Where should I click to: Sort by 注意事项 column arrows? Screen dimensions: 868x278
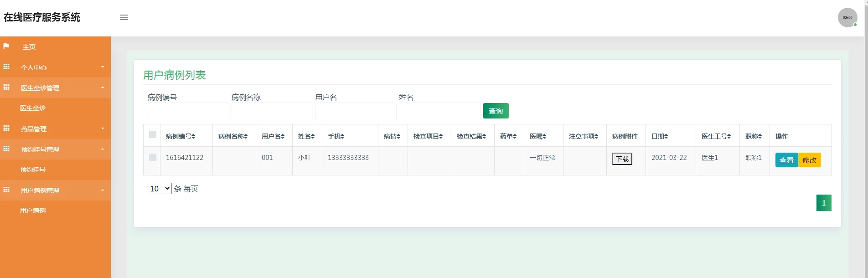point(596,136)
